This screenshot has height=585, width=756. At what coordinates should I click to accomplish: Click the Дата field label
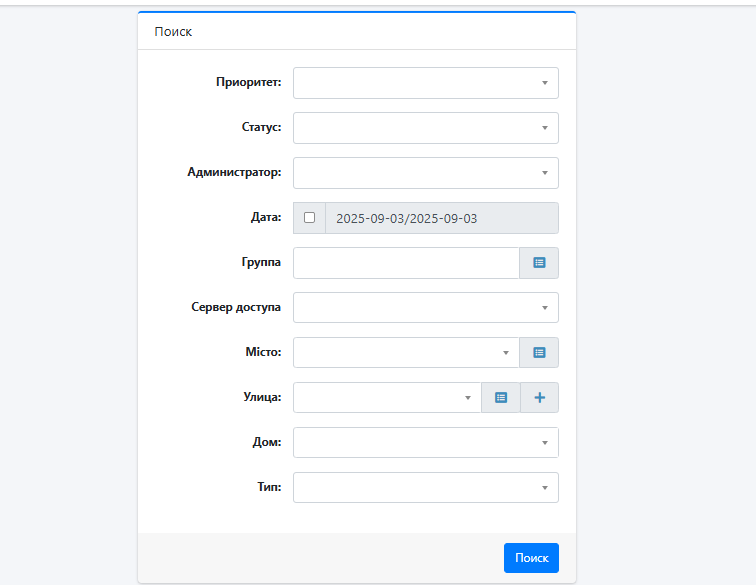click(266, 217)
